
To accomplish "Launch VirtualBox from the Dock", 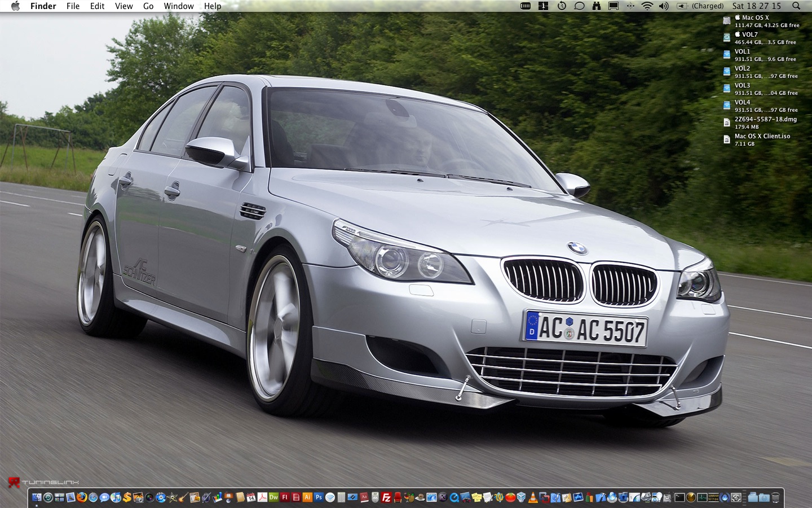I will click(x=522, y=497).
